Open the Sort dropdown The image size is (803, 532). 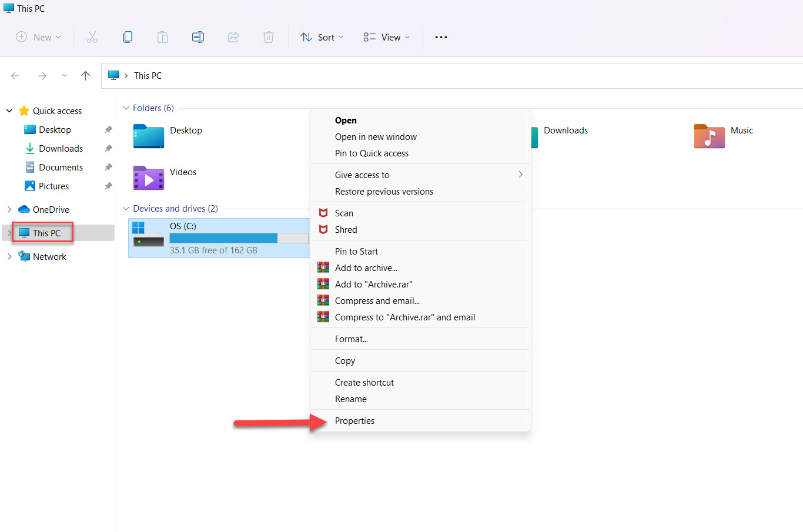(322, 37)
